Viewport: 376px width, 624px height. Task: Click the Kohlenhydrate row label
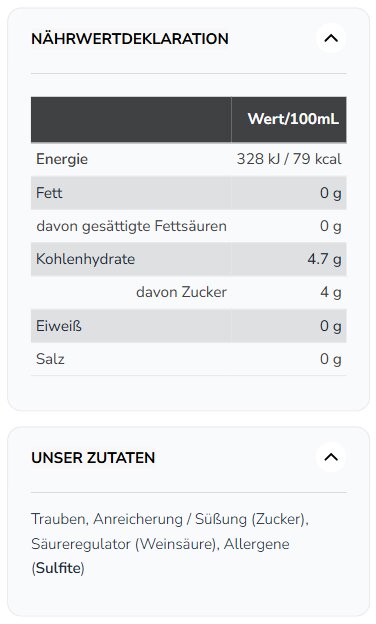point(86,259)
